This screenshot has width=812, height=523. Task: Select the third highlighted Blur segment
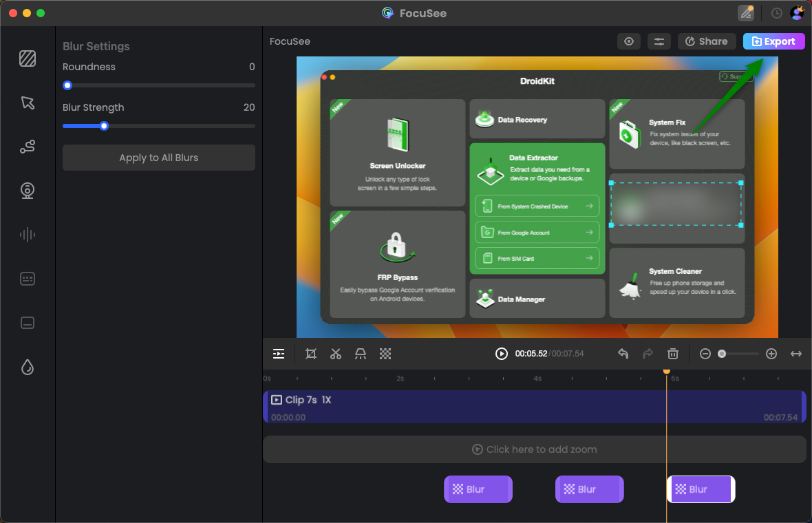701,489
